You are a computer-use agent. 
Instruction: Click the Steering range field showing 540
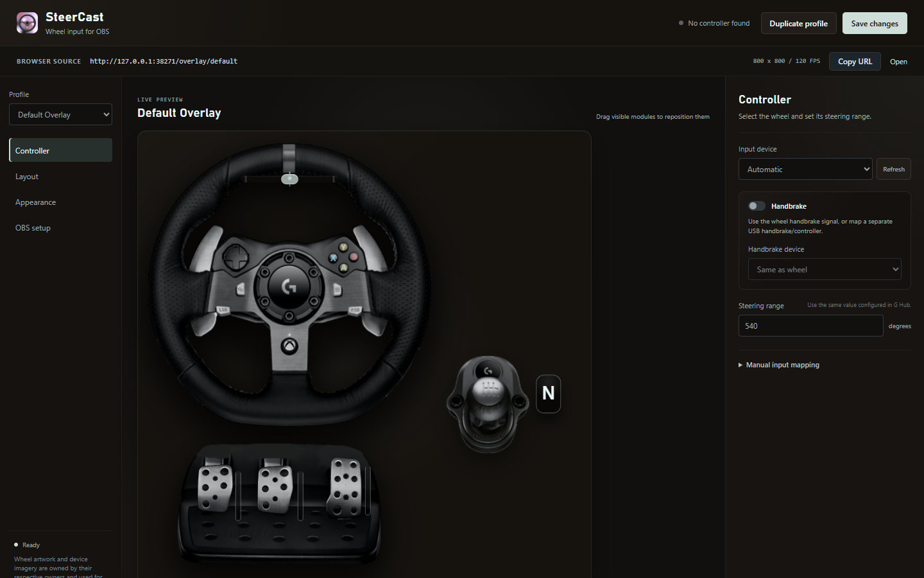pyautogui.click(x=810, y=326)
